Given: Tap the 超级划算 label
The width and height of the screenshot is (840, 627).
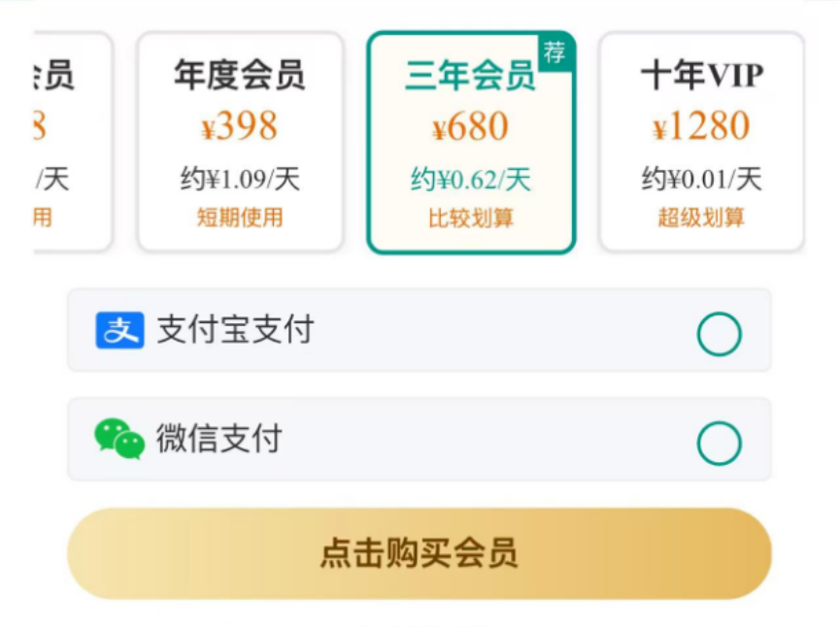Looking at the screenshot, I should (701, 217).
